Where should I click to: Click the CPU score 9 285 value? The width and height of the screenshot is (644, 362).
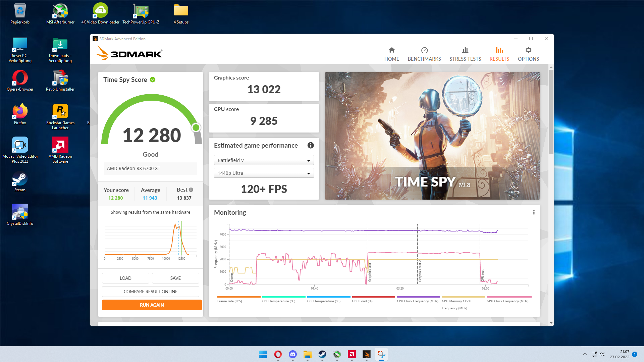pyautogui.click(x=264, y=121)
